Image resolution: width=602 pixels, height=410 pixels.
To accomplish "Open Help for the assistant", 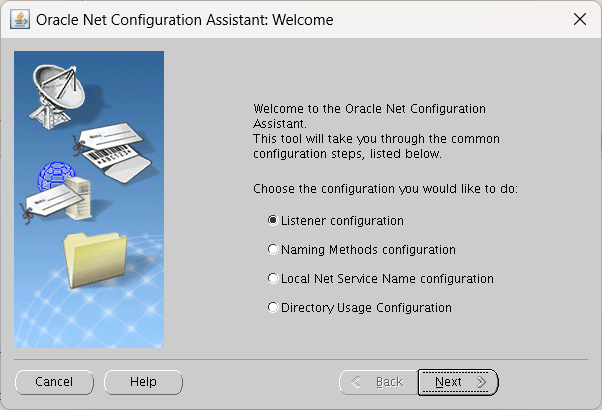I will tap(143, 382).
